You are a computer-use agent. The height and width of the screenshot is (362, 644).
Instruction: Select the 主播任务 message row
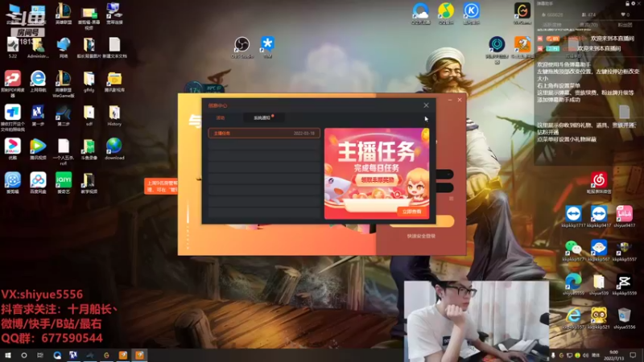coord(264,134)
